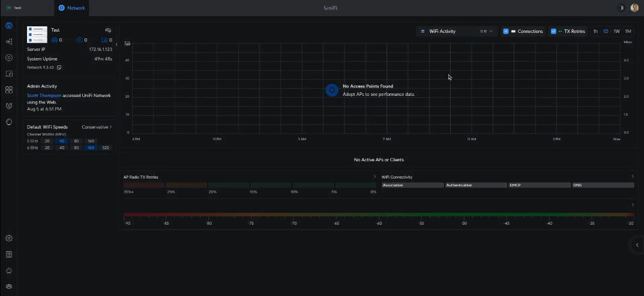Select the 1W time range

pos(616,31)
